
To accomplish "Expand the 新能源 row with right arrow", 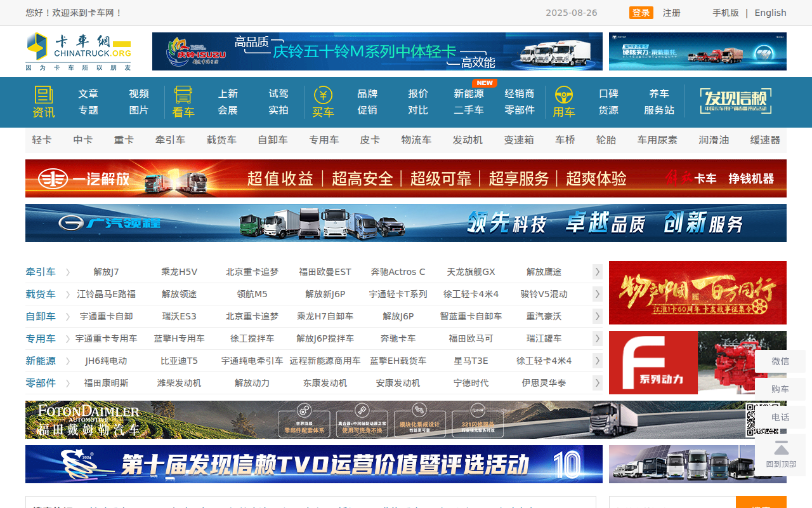I will (598, 361).
